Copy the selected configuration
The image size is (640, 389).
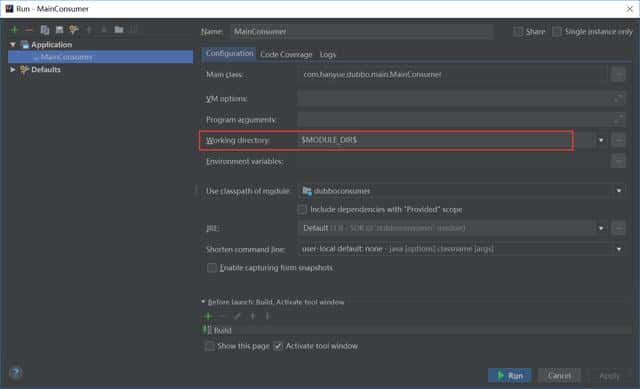click(x=45, y=30)
